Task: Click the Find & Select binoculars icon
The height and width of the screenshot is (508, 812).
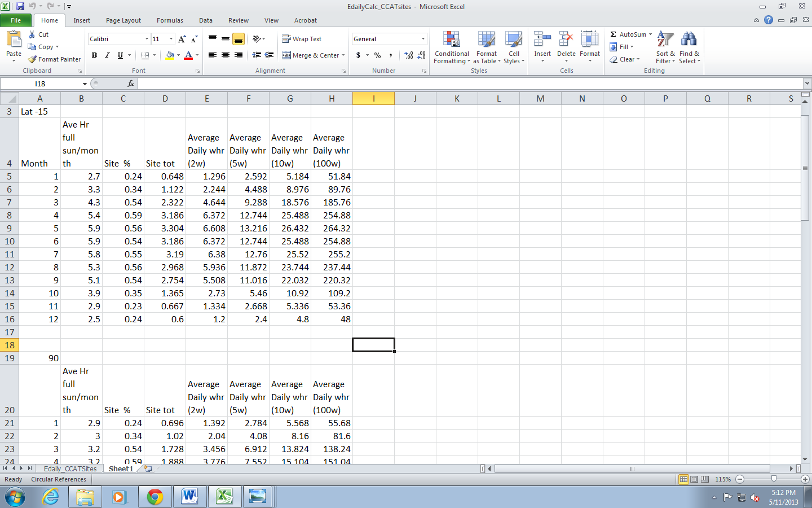Action: [689, 40]
